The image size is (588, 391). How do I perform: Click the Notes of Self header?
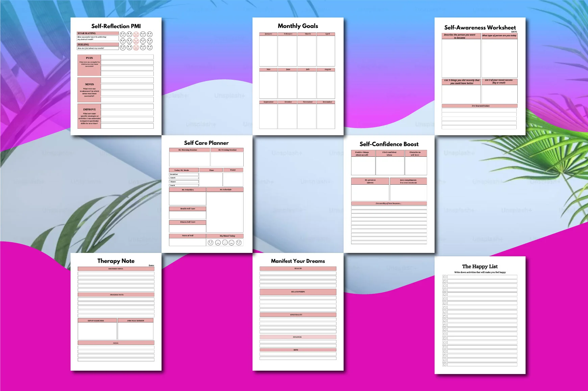[188, 236]
